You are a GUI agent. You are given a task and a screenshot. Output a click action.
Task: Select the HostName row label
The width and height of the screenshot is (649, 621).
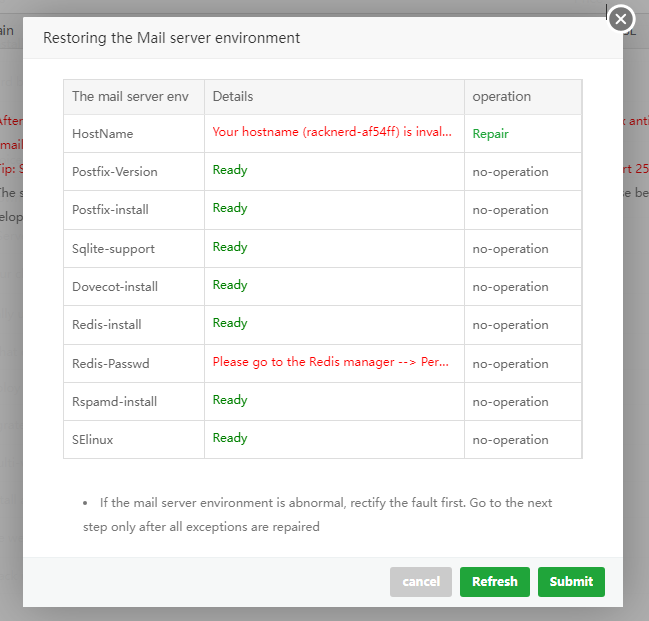(102, 133)
